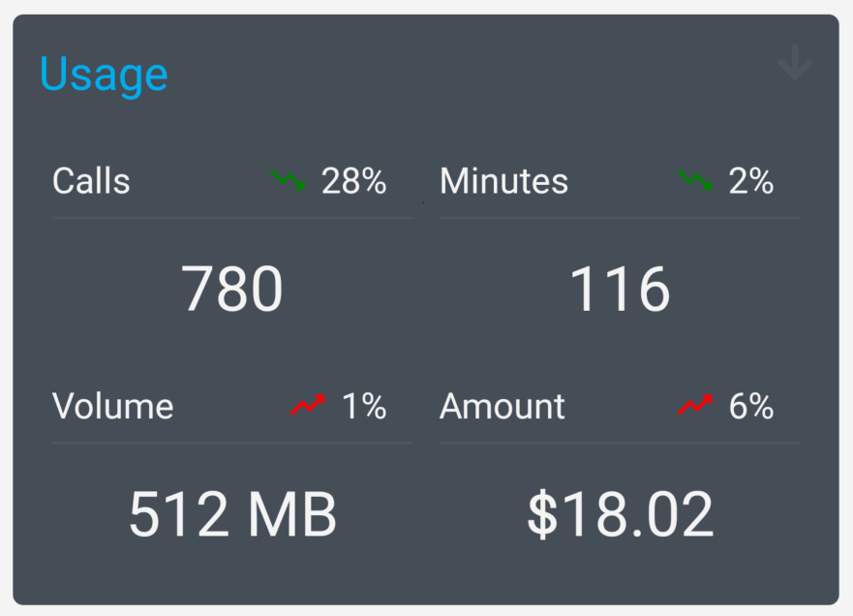Click the 1% change on Volume
853x616 pixels.
tap(364, 407)
